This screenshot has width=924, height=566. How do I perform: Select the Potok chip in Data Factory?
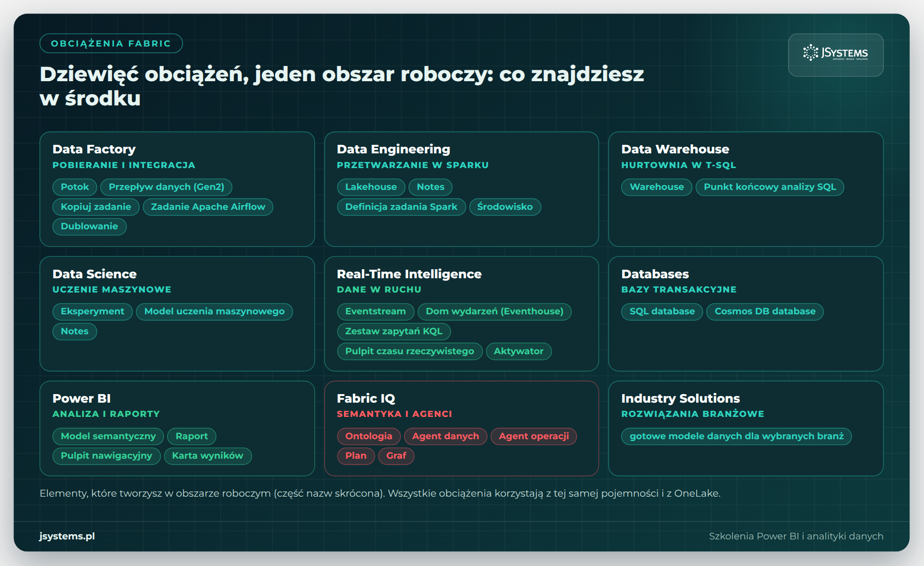pyautogui.click(x=75, y=187)
